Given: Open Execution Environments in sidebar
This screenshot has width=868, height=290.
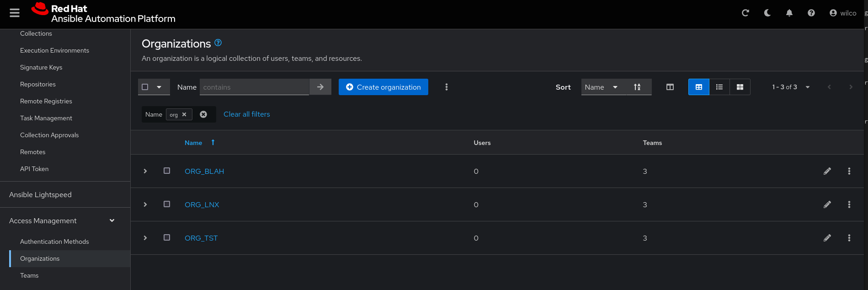Looking at the screenshot, I should pos(54,50).
